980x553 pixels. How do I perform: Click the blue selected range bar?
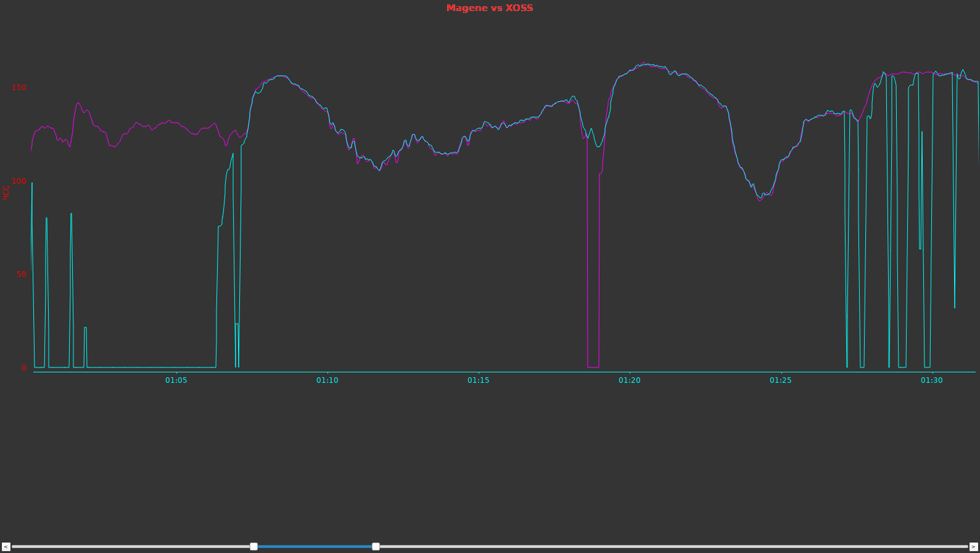(x=315, y=547)
